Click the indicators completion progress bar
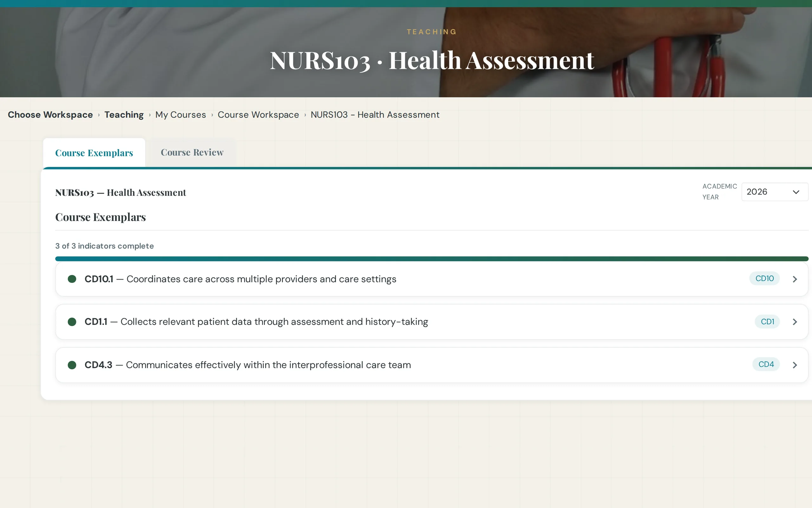Viewport: 812px width, 508px height. 431,259
